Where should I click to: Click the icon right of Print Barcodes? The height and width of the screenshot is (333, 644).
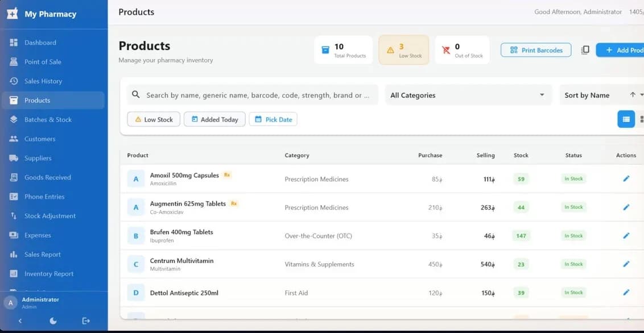click(x=585, y=50)
